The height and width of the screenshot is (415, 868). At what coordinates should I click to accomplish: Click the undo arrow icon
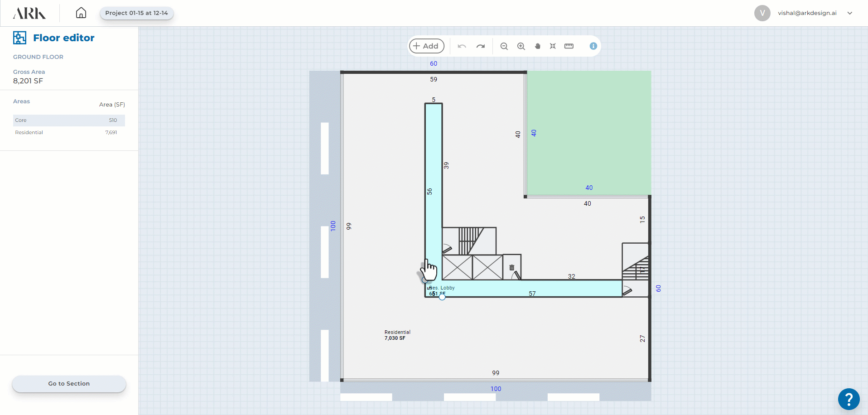click(x=462, y=46)
